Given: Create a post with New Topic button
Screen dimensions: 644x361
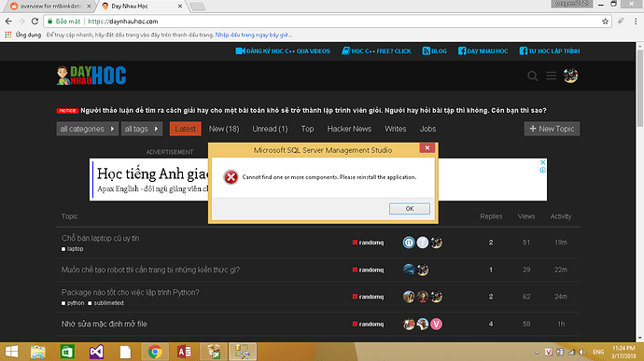Looking at the screenshot, I should 552,129.
